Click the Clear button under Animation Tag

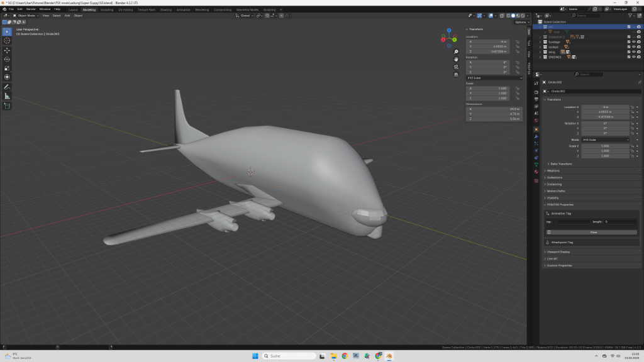[593, 232]
